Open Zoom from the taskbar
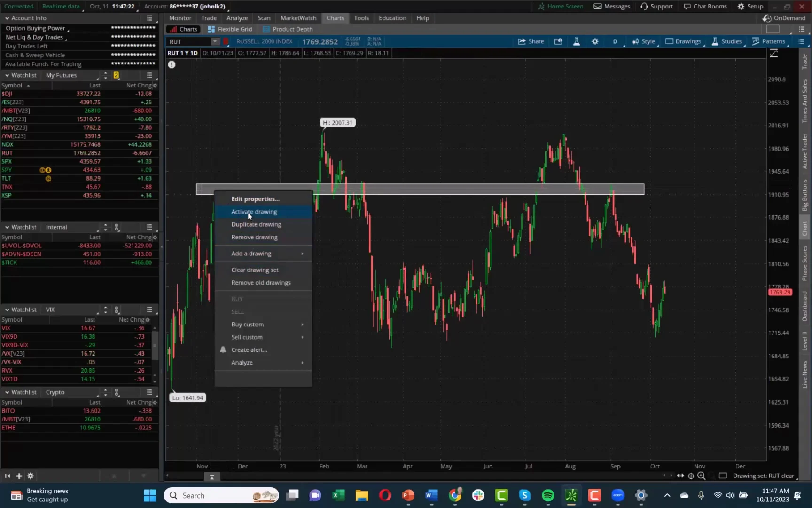This screenshot has height=508, width=812. coord(618,495)
